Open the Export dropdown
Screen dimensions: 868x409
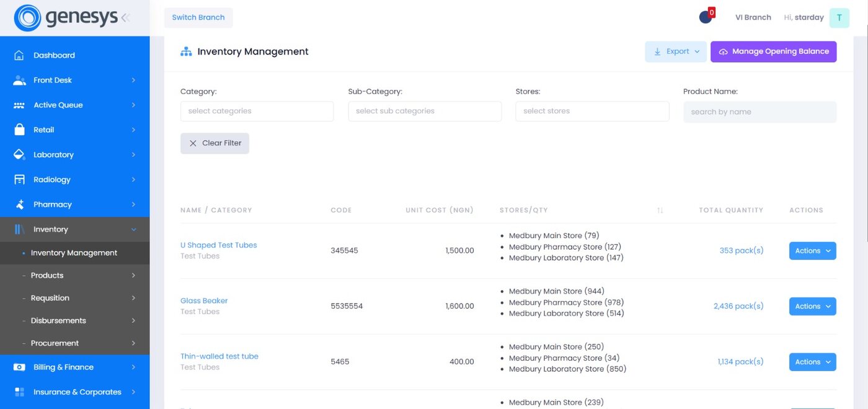676,51
